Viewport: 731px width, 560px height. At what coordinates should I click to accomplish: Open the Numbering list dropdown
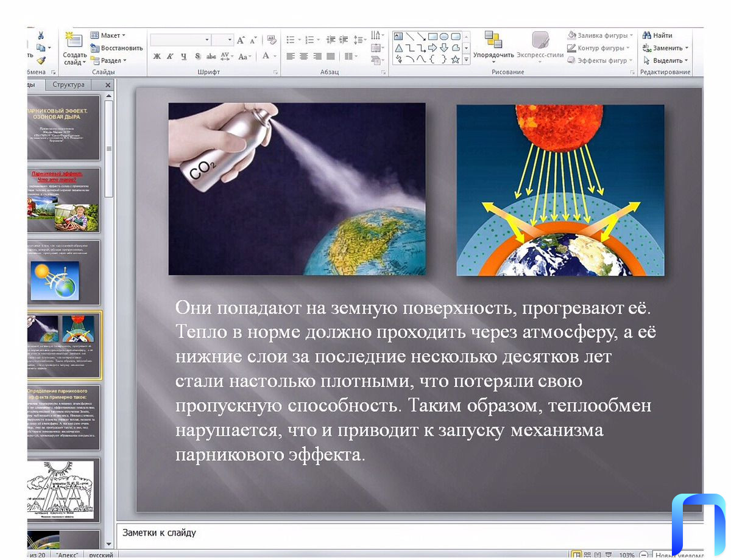313,40
